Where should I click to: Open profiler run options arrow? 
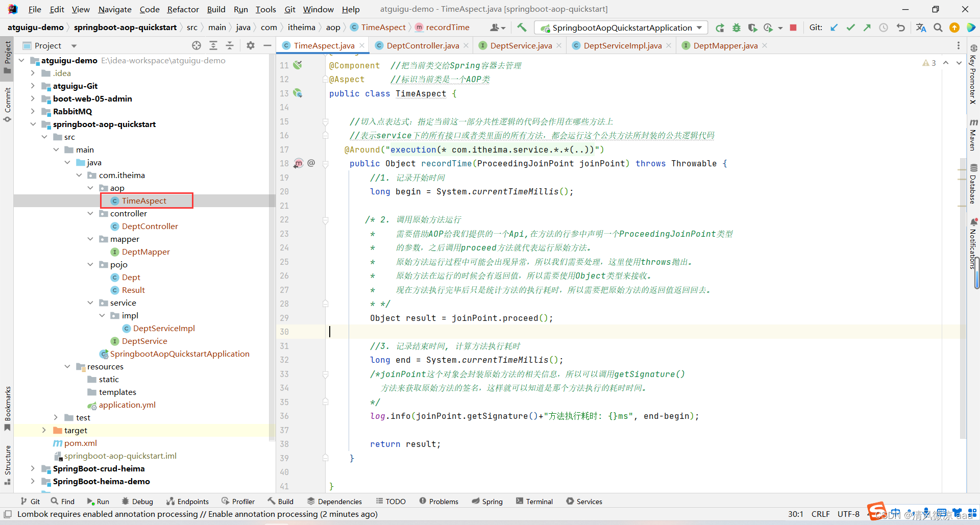point(780,28)
